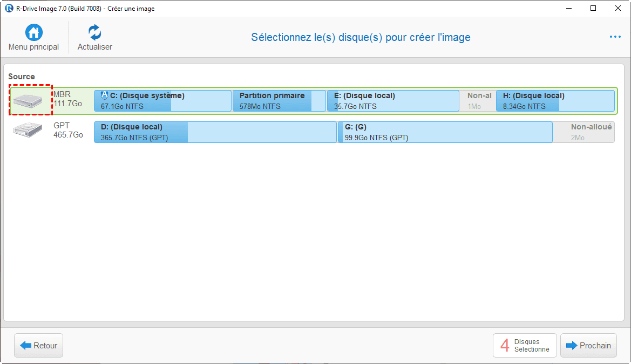Screen dimensions: 631x364
Task: Close the R-Drive Image window
Action: 618,8
